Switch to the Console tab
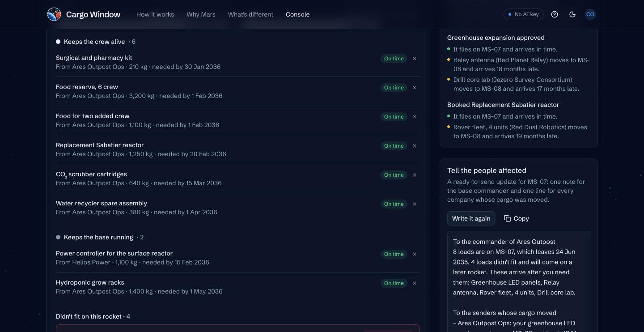Viewport: 644px width, 332px height. pyautogui.click(x=298, y=14)
